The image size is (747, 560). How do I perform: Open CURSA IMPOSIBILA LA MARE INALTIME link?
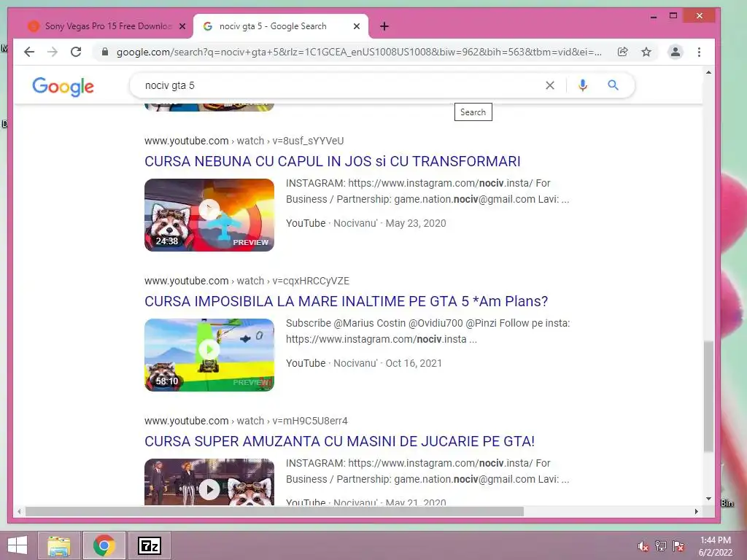[x=347, y=301]
